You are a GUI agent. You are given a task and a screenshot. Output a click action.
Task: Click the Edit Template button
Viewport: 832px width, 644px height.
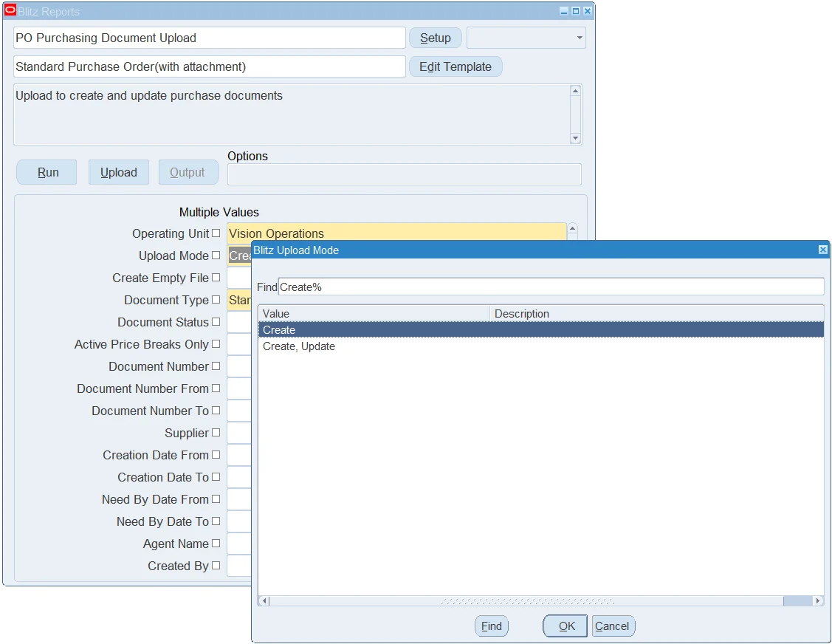[455, 67]
